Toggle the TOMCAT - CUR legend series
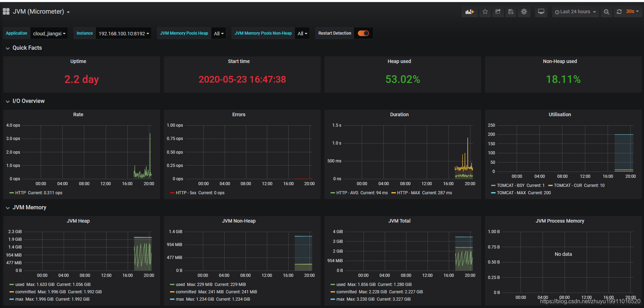Viewport: 644px width, 308px height. pyautogui.click(x=568, y=185)
